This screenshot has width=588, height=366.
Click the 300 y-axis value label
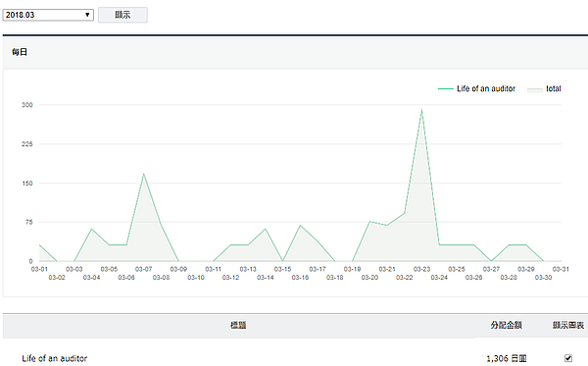(x=27, y=105)
